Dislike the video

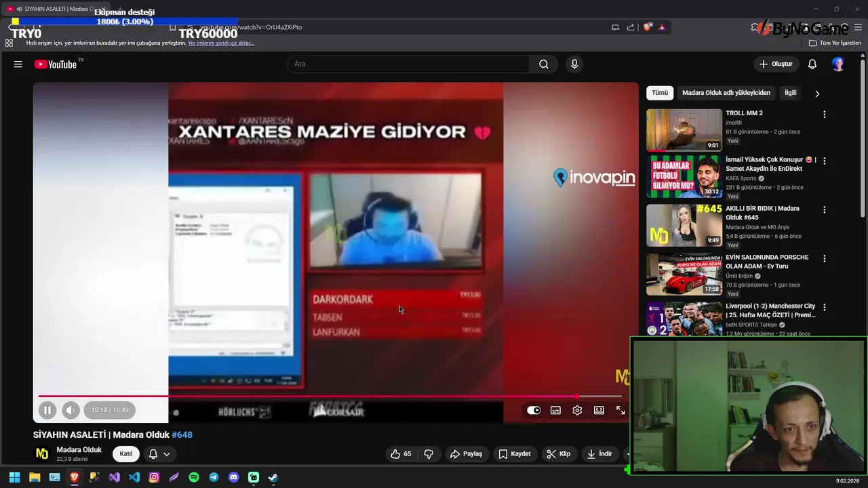(x=429, y=454)
